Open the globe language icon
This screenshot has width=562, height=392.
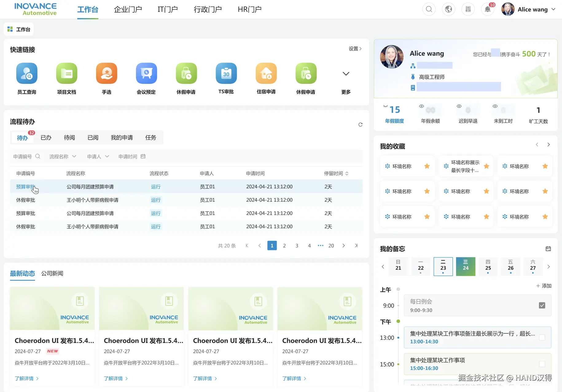coord(449,9)
